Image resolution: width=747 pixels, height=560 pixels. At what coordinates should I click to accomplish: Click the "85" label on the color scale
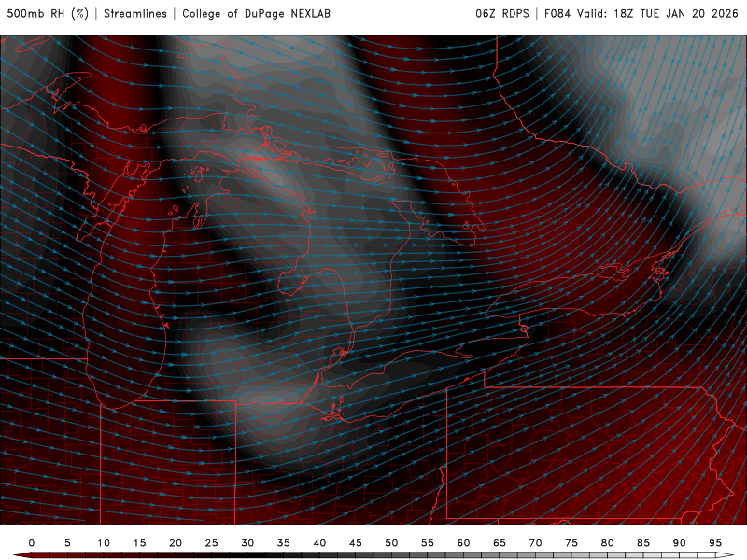click(643, 543)
